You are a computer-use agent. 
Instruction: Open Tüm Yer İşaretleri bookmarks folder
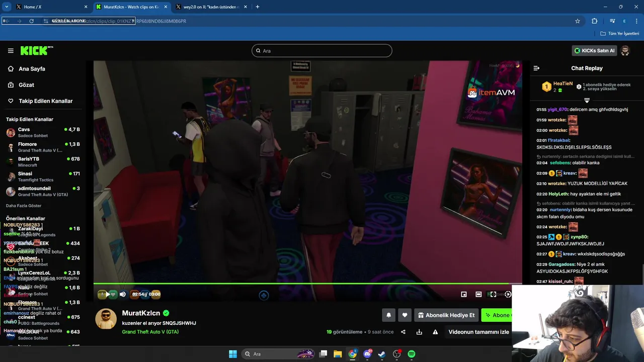point(620,33)
